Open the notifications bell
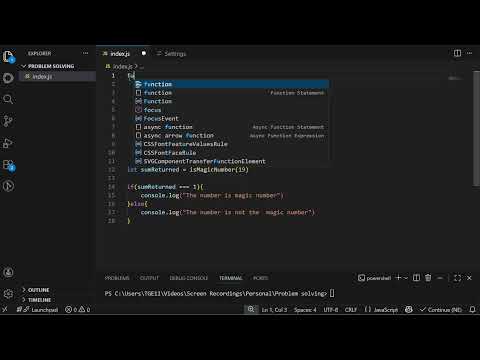Image resolution: width=480 pixels, height=360 pixels. [x=472, y=309]
